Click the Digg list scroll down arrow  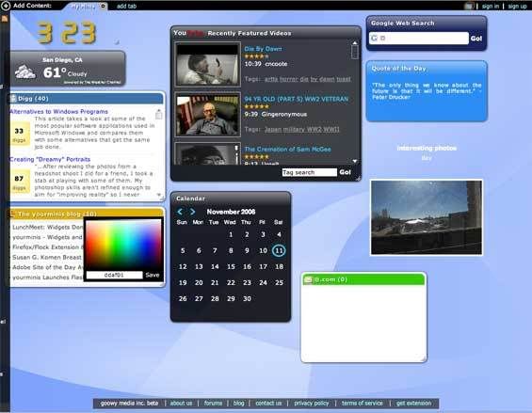tap(159, 195)
